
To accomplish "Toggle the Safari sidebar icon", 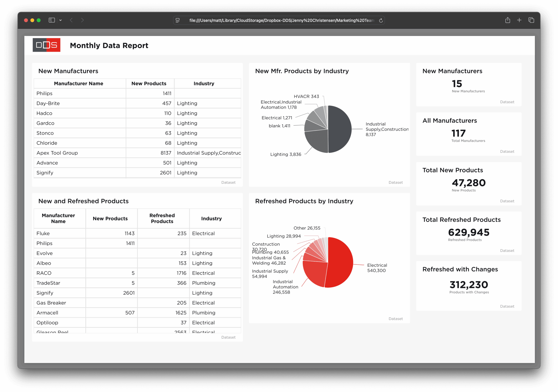I will (51, 20).
